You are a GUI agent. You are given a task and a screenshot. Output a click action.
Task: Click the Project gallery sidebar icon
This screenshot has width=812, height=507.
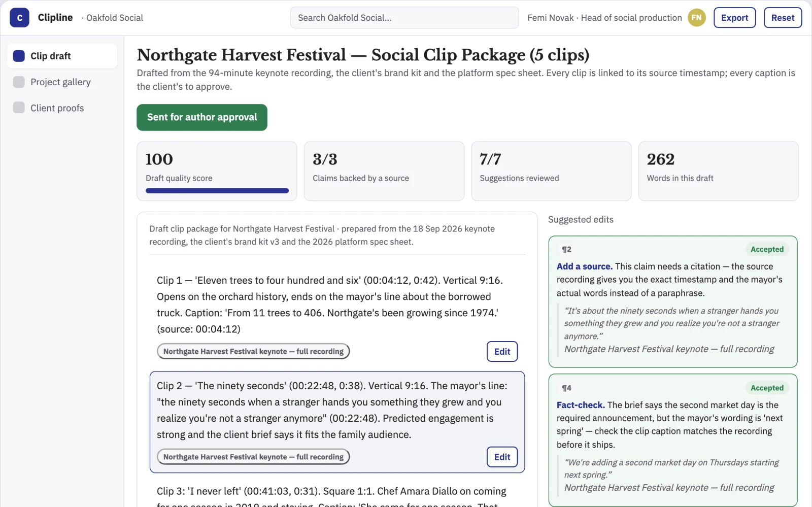pyautogui.click(x=19, y=82)
